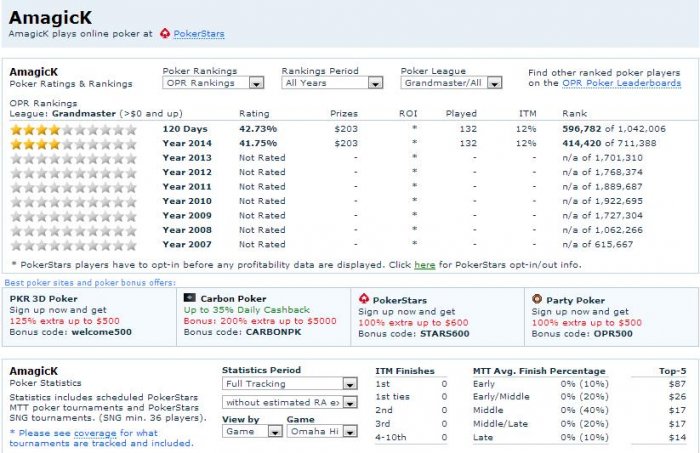Click the grey stars in the Year 2010 row
Image resolution: width=700 pixels, height=453 pixels.
click(74, 202)
